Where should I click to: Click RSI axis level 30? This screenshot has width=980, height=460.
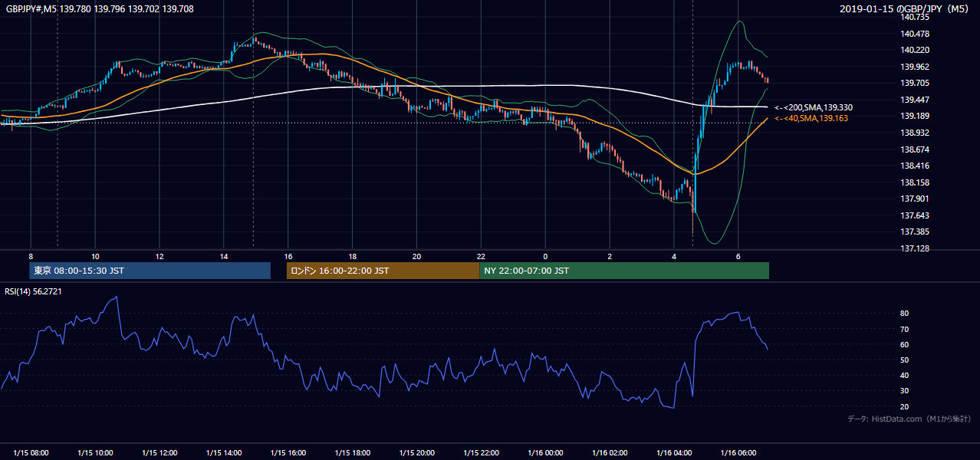905,391
